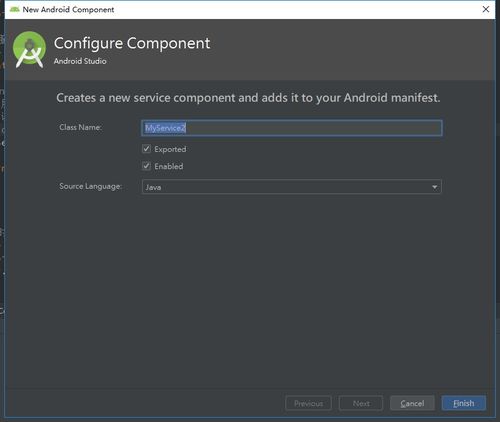Click the Enabled label text
The height and width of the screenshot is (422, 500).
click(x=169, y=166)
